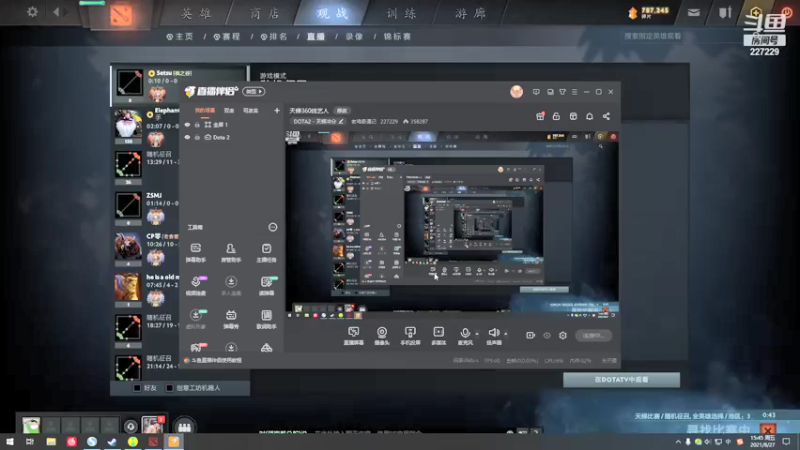Open the Dota 2 armory shield icon

[725, 12]
